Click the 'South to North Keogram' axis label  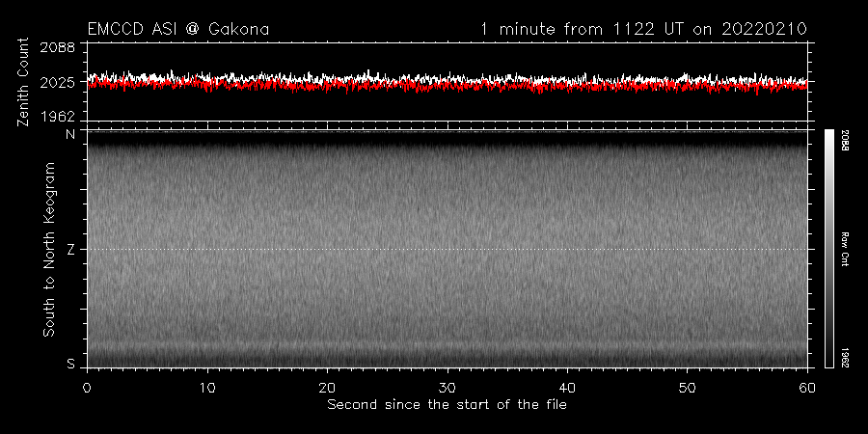tap(49, 249)
